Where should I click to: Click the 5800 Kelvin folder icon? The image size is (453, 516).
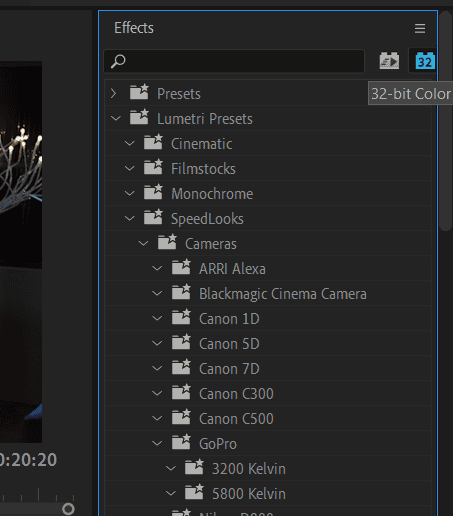(194, 492)
